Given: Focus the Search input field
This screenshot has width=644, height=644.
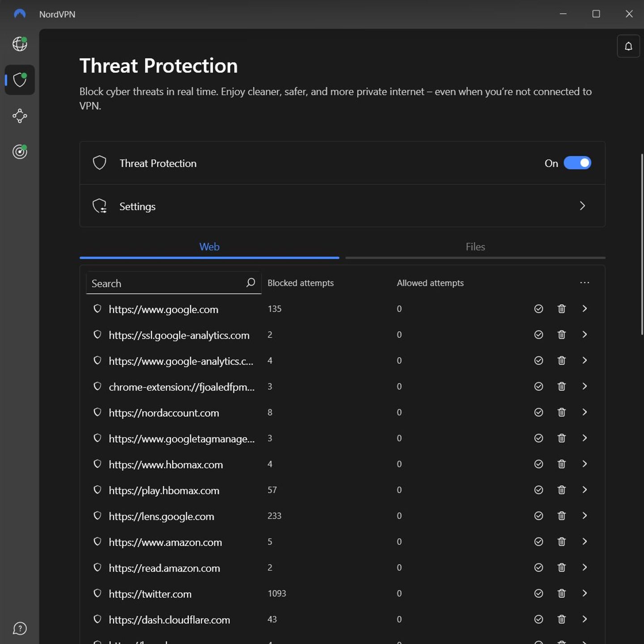Looking at the screenshot, I should (x=174, y=283).
